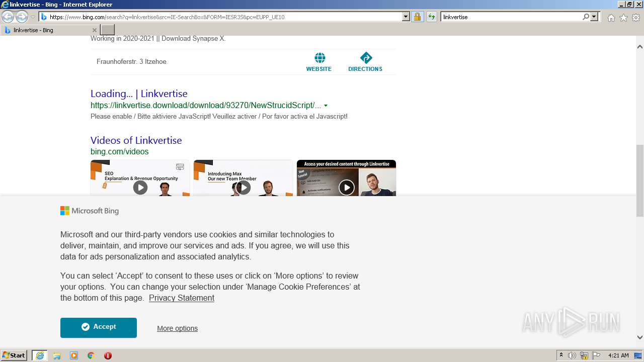Viewport: 644px width, 362px height.
Task: Open the media player taskbar icon
Action: tap(74, 355)
